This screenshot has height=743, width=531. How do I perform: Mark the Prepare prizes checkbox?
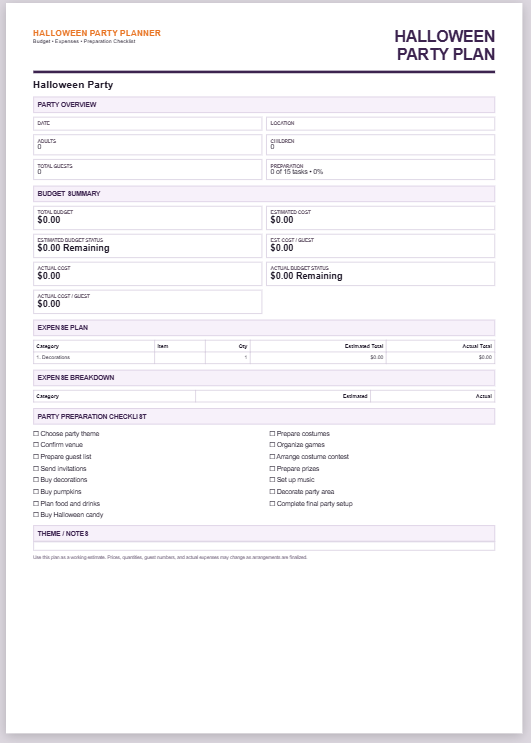[272, 468]
